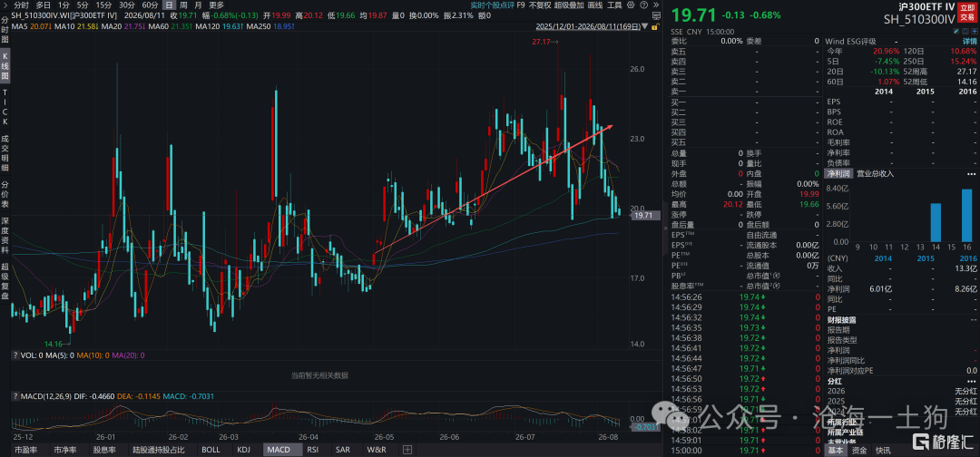
Task: Open the 更多 periods dropdown
Action: [216, 5]
